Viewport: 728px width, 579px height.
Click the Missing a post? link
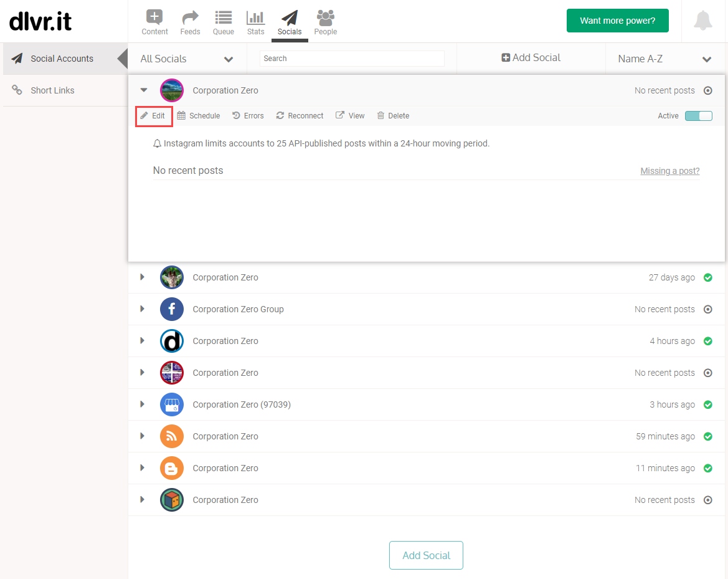(670, 171)
